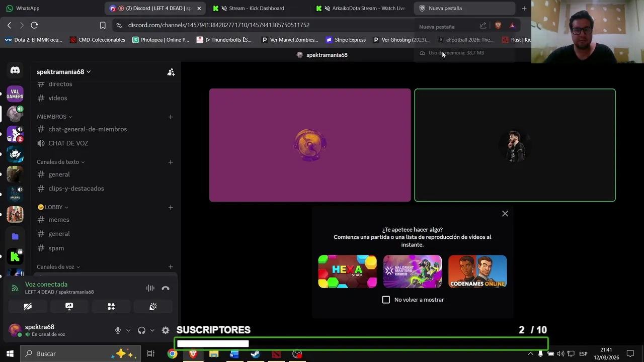Collapse the MIEMBROS category
644x362 pixels.
54,117
